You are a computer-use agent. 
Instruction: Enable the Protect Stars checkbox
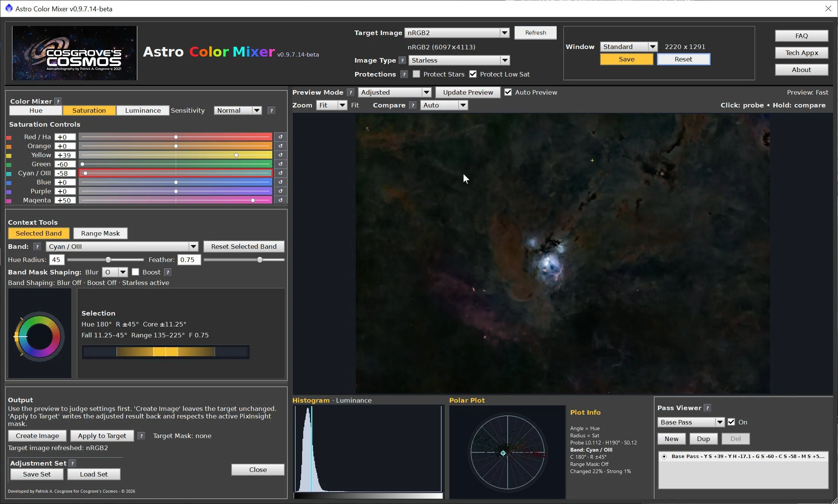pos(416,74)
